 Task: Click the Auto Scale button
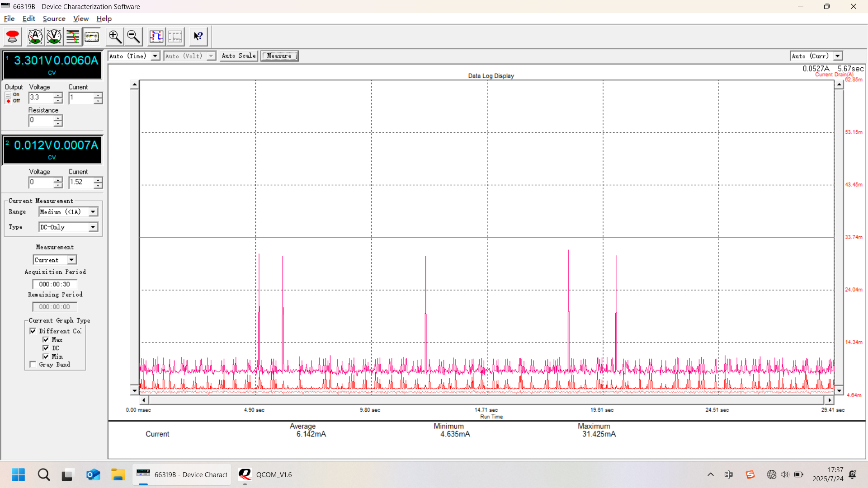coord(238,56)
